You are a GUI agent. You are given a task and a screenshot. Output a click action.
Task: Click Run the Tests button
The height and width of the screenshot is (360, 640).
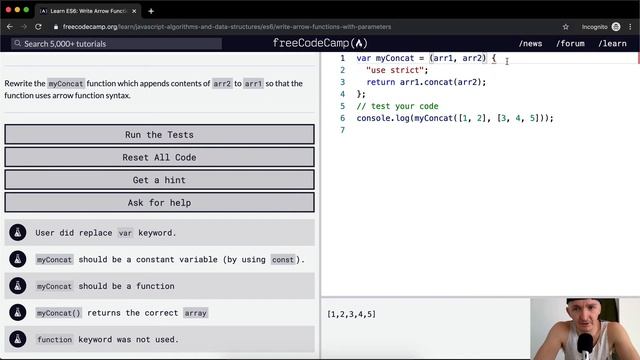tap(160, 134)
